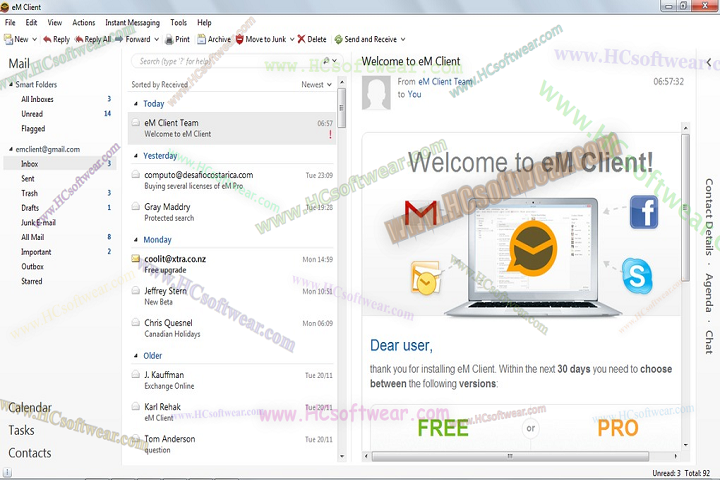Open the Contacts section
The height and width of the screenshot is (480, 720).
[30, 453]
